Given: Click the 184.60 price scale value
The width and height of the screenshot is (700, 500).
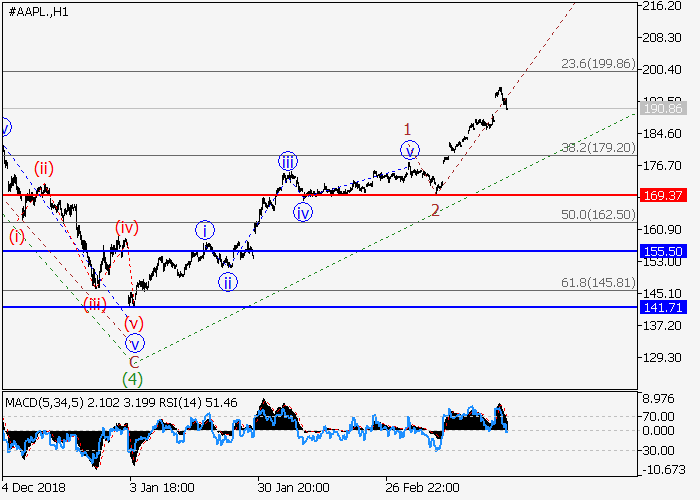Looking at the screenshot, I should [662, 133].
